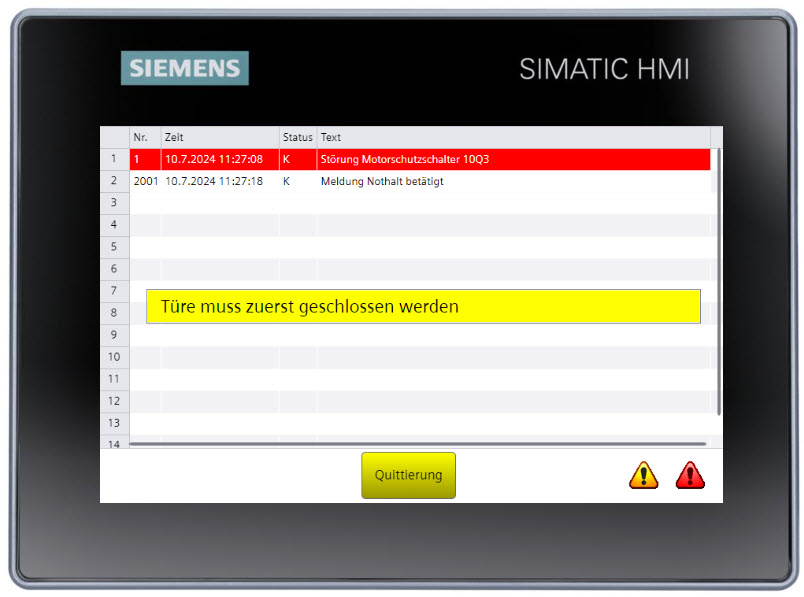This screenshot has height=597, width=804.
Task: Click the red alarm triangle icon
Action: click(690, 475)
